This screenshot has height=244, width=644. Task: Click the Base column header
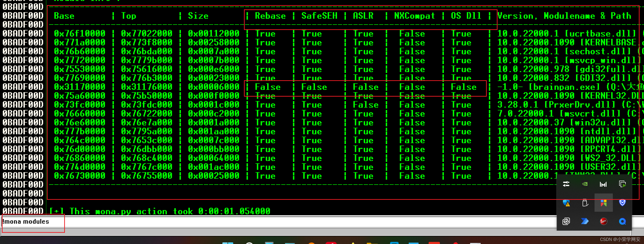tap(64, 16)
